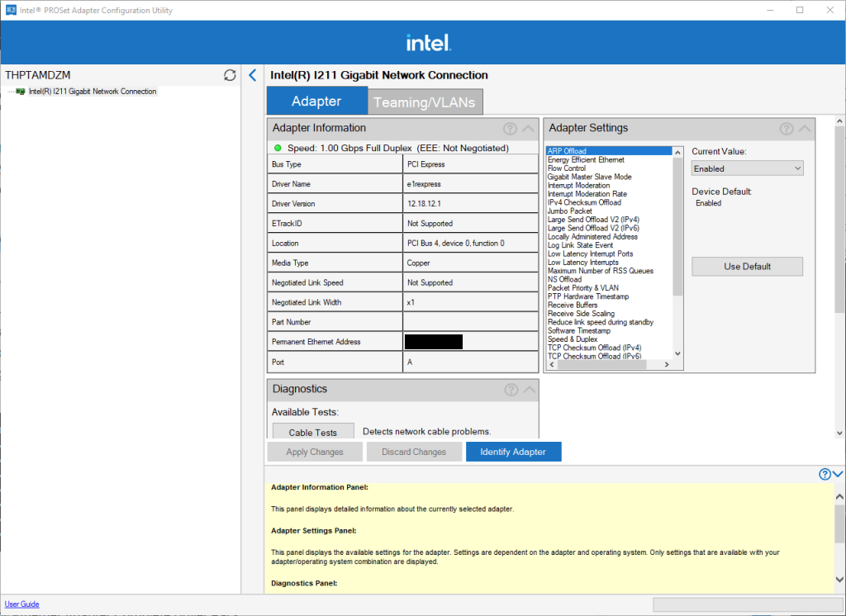846x616 pixels.
Task: Open the User Guide link
Action: pos(22,604)
